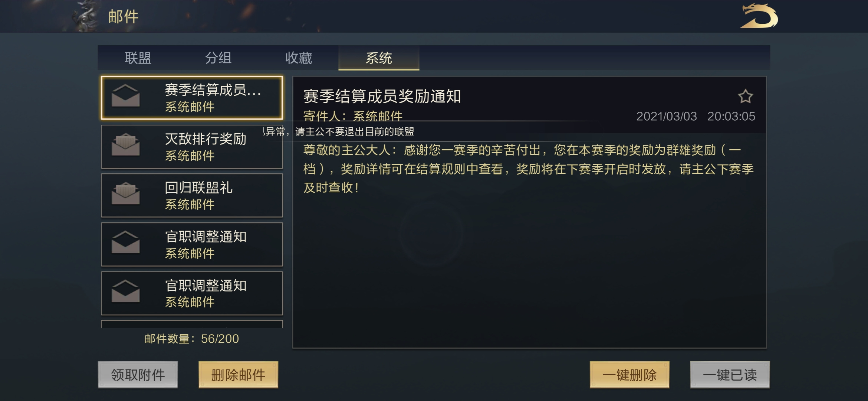Click the dragon statue emblem beside 邮件 title
Screen dimensions: 868x401
tap(85, 16)
